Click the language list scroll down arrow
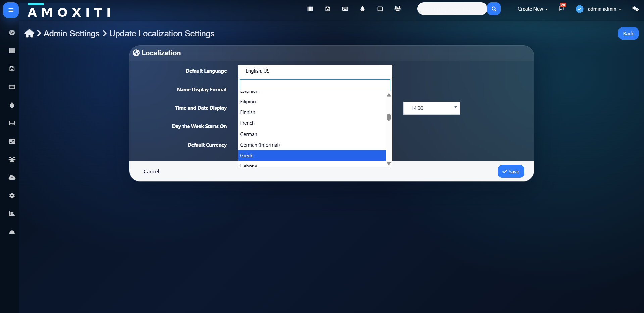The image size is (644, 313). (389, 163)
